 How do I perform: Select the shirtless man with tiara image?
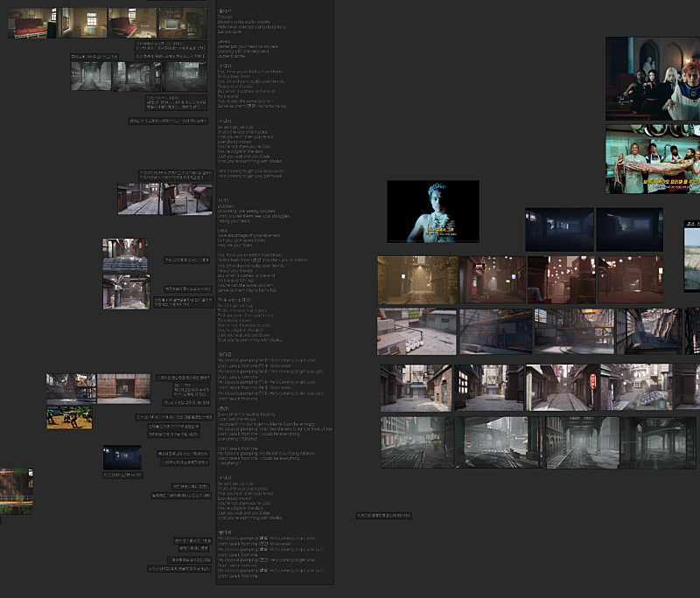click(x=432, y=211)
